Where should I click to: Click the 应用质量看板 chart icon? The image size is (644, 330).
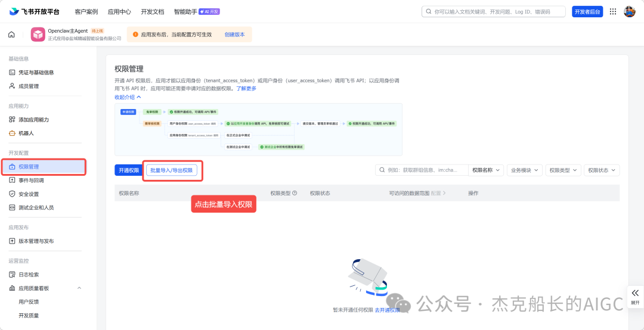(12, 288)
